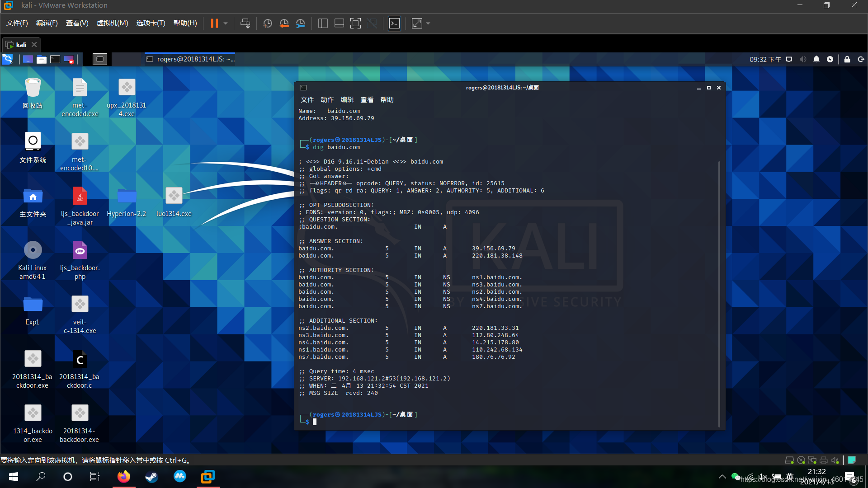Select the ljs_backdoor_java.jar file icon
868x488 pixels.
pyautogui.click(x=80, y=206)
